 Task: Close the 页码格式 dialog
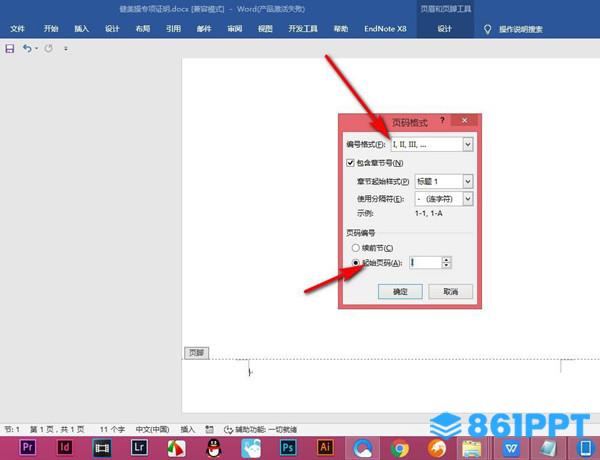464,121
